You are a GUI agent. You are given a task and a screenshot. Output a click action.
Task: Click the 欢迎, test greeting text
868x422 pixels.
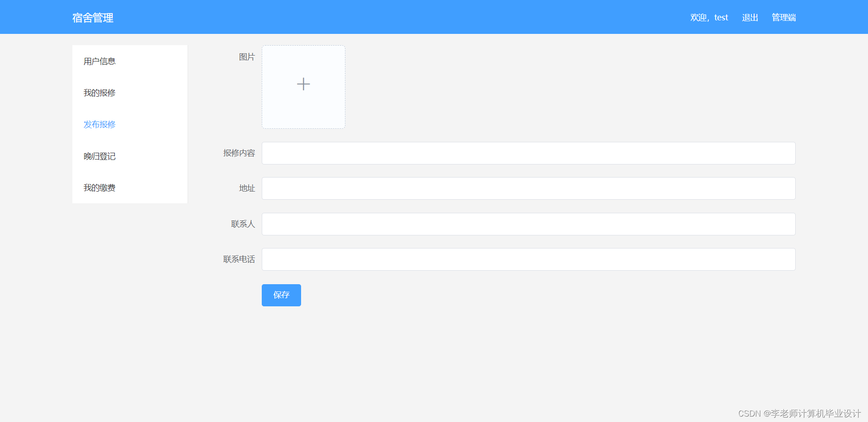[708, 17]
